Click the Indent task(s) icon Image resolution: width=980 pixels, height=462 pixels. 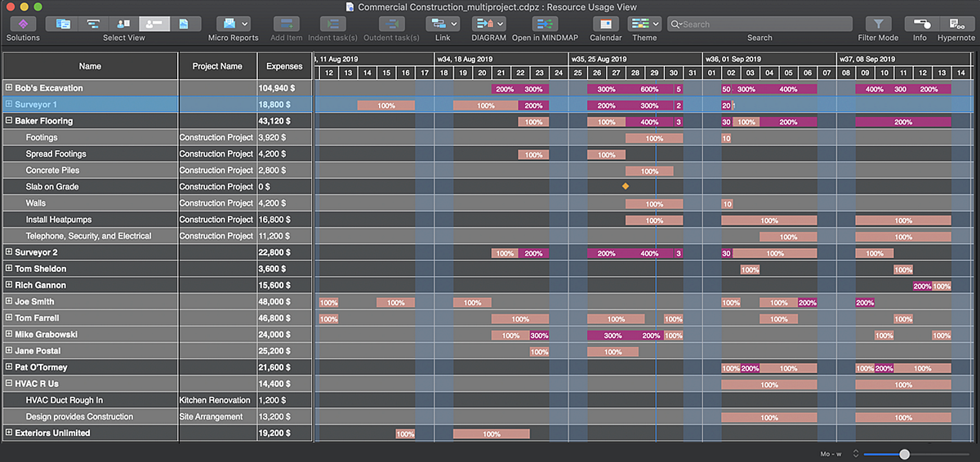[332, 24]
